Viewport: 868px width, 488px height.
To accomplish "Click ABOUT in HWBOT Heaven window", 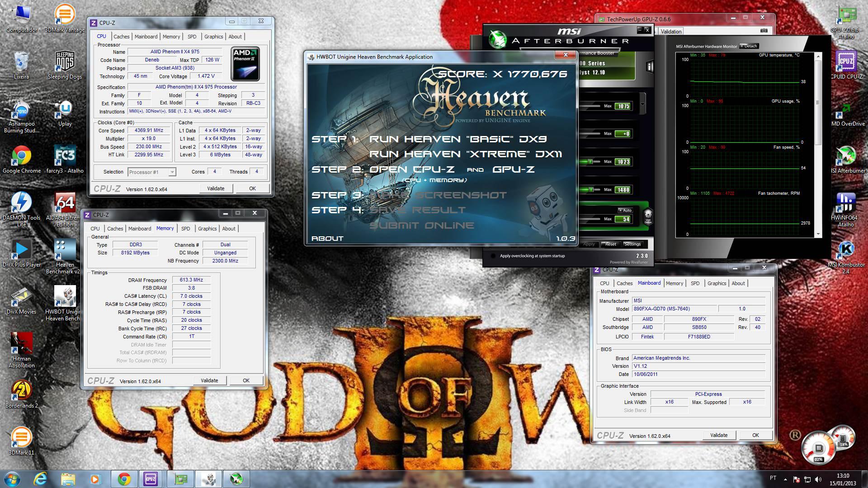I will pyautogui.click(x=327, y=238).
